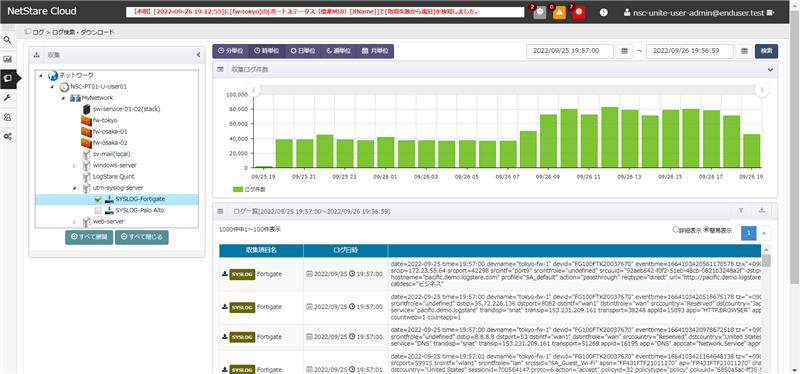This screenshot has width=800, height=374.
Task: Click the download icon in log list header
Action: pos(762,210)
